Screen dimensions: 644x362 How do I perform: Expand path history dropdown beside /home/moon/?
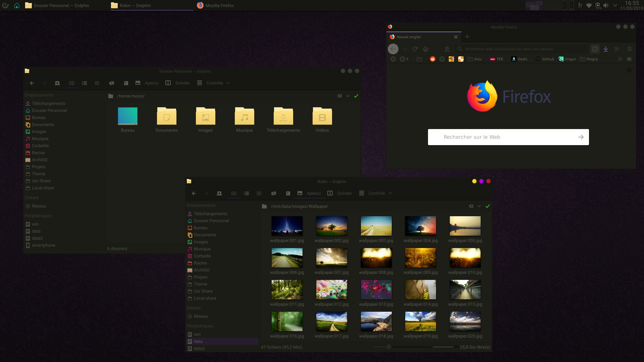[x=347, y=96]
